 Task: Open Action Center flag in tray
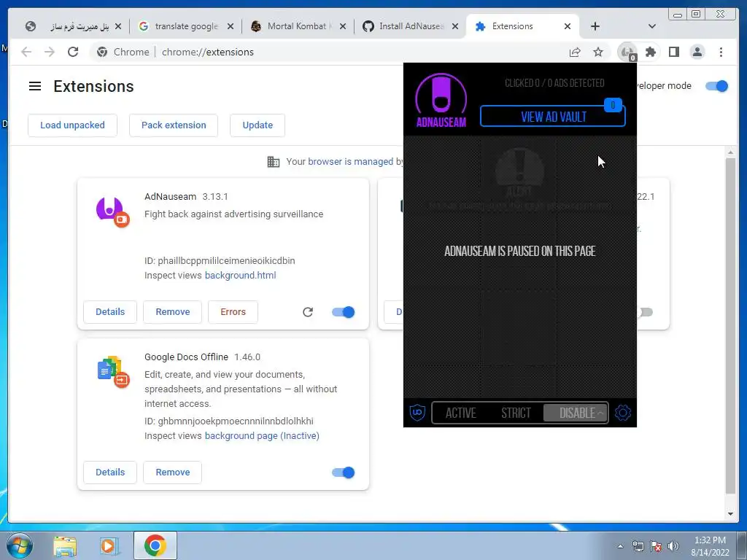click(x=656, y=546)
